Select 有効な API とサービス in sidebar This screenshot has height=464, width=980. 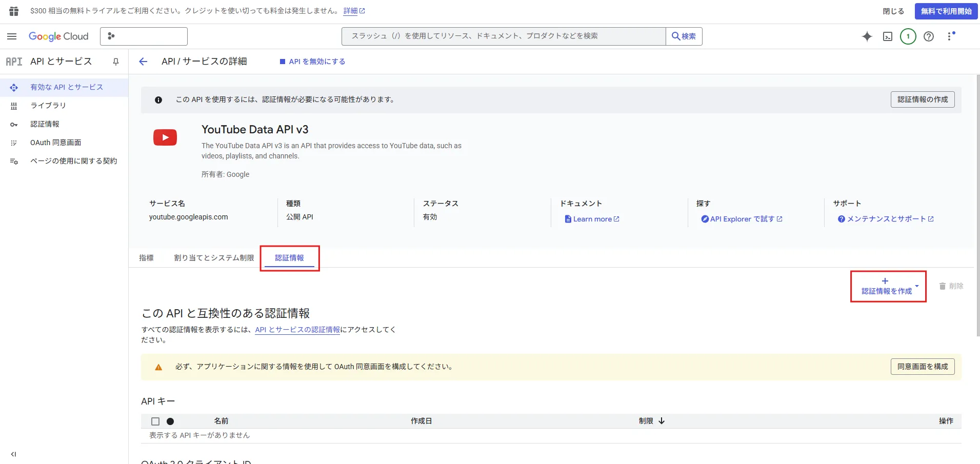tap(64, 87)
